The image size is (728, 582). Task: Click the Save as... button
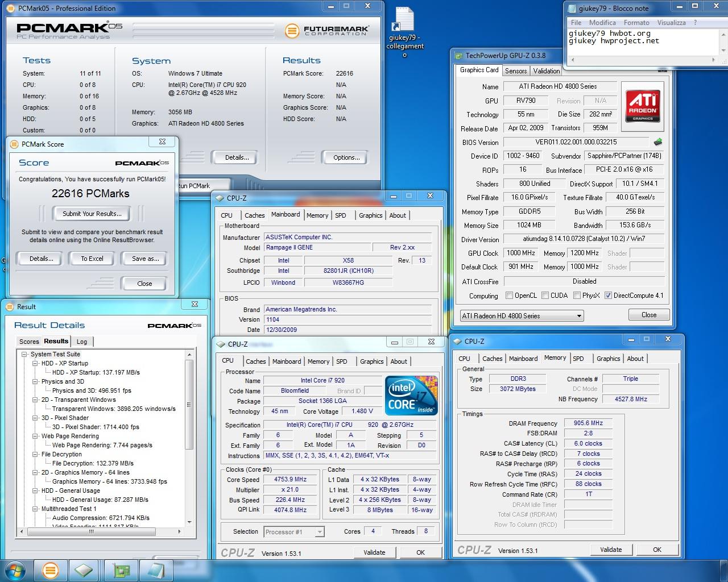tap(145, 259)
